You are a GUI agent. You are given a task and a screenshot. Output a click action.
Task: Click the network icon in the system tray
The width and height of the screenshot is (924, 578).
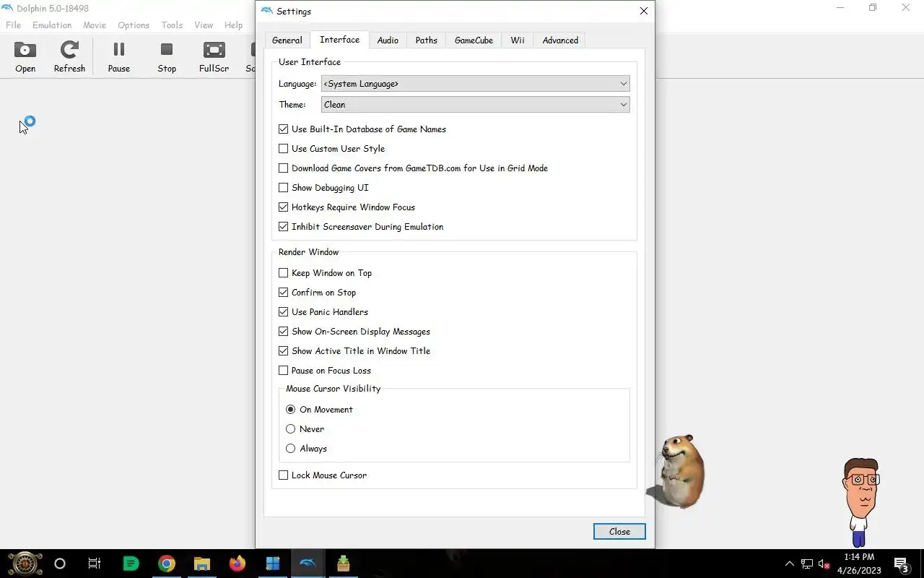(x=807, y=564)
